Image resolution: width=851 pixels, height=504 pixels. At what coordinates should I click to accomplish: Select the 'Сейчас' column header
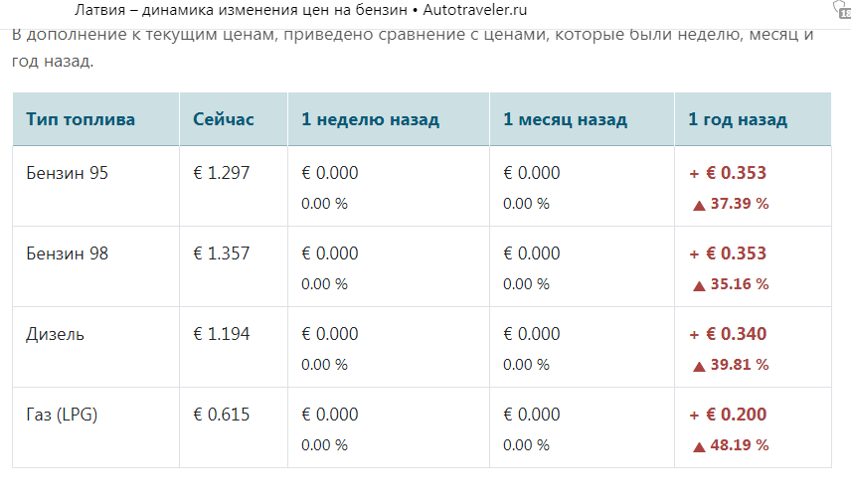click(223, 119)
